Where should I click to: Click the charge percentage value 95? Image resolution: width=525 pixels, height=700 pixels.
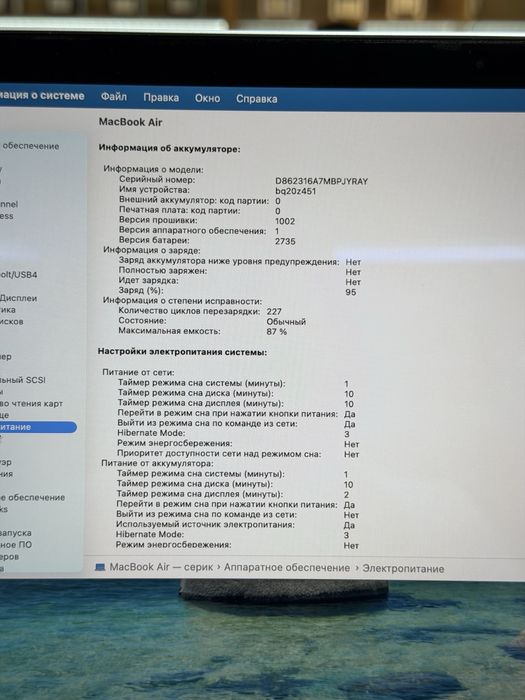click(351, 292)
